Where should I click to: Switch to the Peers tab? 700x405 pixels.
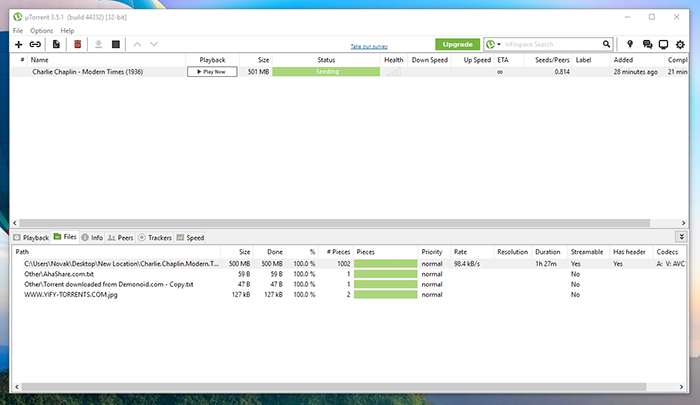pyautogui.click(x=121, y=238)
